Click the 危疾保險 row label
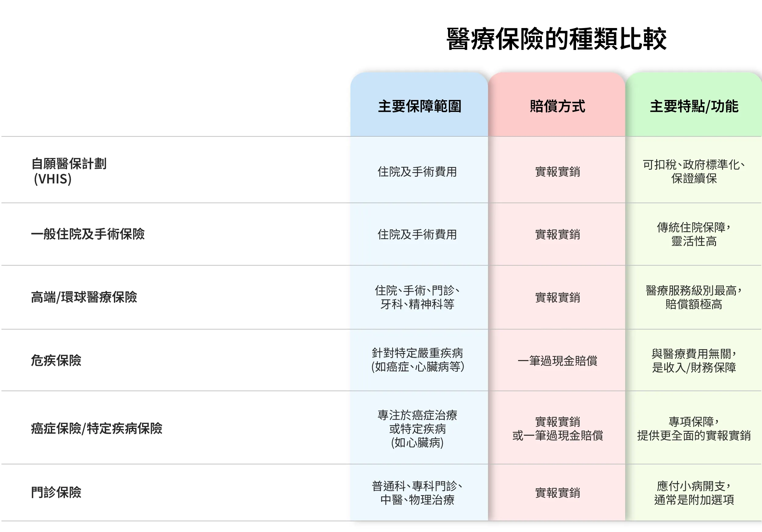762x532 pixels. [56, 360]
